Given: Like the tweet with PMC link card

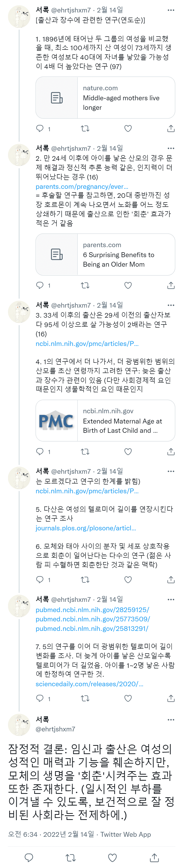Looking at the screenshot, I should click(128, 452).
